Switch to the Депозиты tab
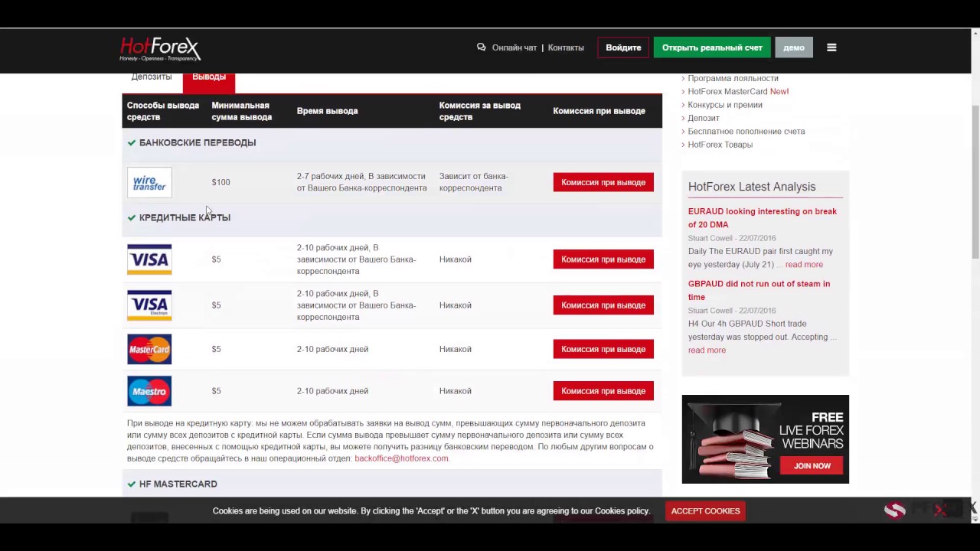Screen dimensions: 980x551 point(151,77)
